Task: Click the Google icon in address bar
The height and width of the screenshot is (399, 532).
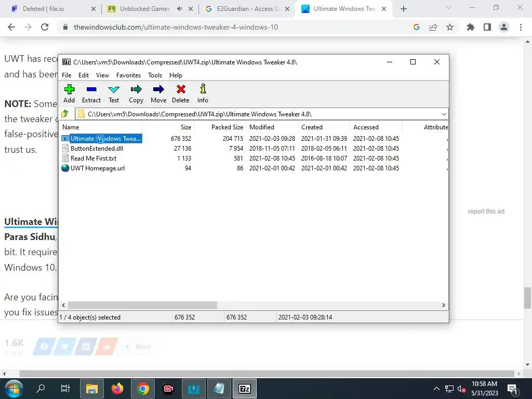Action: point(417,27)
